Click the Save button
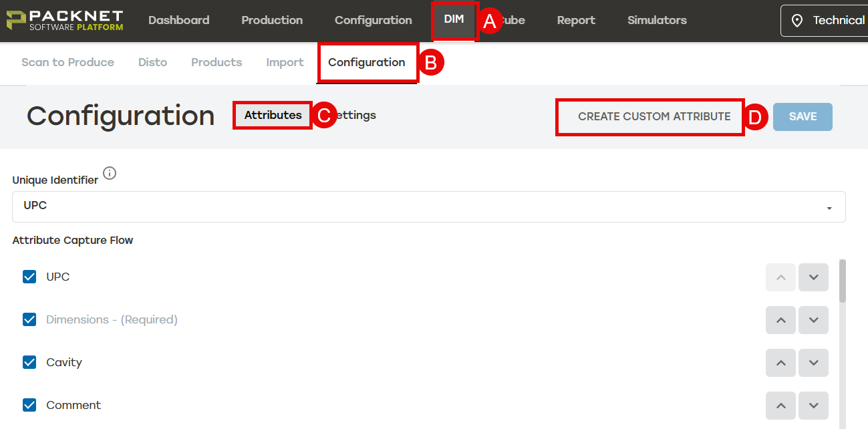The image size is (868, 429). pyautogui.click(x=803, y=116)
